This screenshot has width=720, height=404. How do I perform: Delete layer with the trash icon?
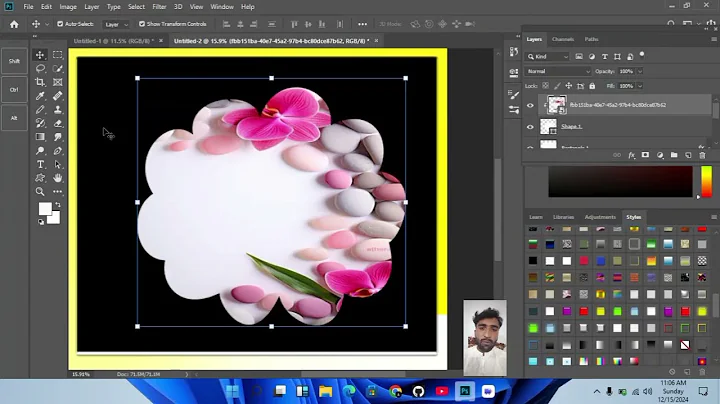click(x=702, y=155)
